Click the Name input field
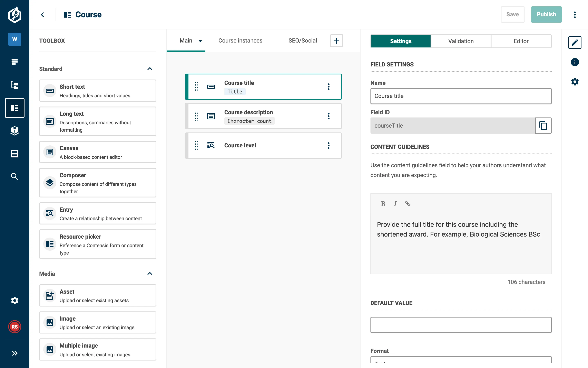588x368 pixels. [x=461, y=96]
